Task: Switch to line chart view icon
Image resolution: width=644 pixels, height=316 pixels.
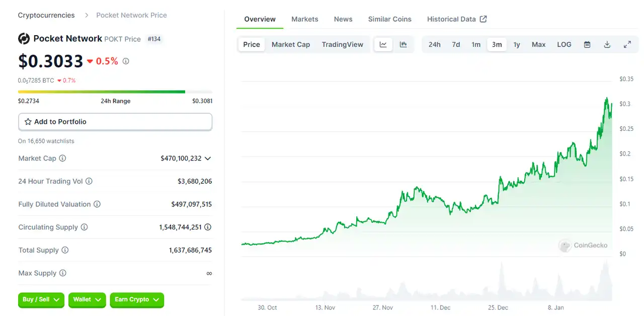Action: (x=383, y=44)
